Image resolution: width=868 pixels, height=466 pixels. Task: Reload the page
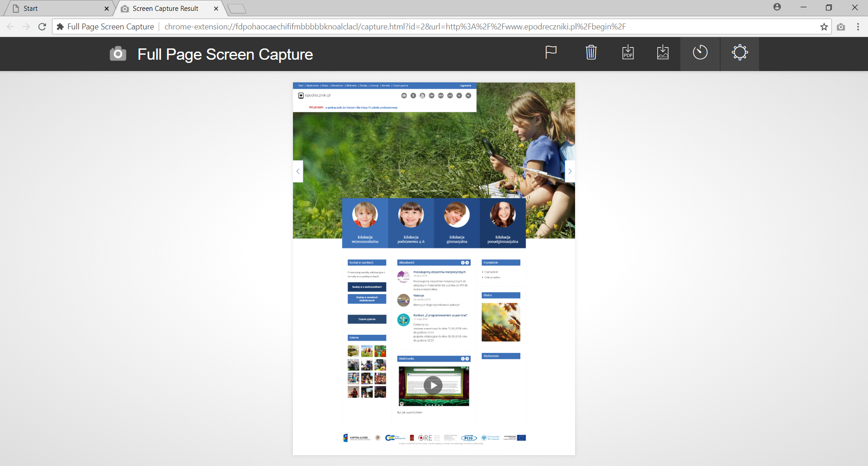(42, 27)
